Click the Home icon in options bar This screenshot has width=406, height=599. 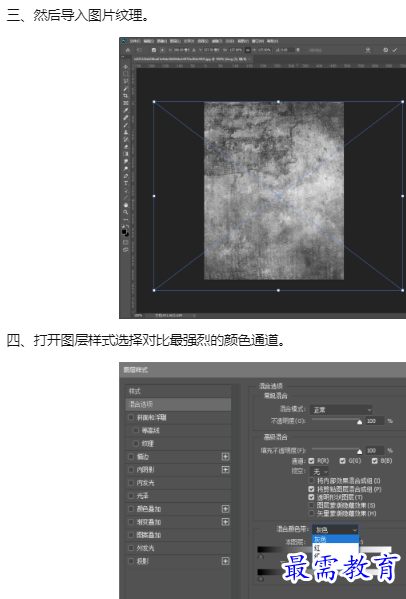128,50
